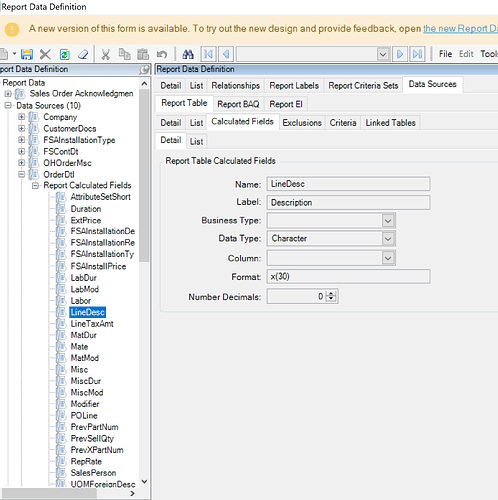Viewport: 498px width, 500px height.
Task: Click the green Refresh icon
Action: pyautogui.click(x=65, y=54)
